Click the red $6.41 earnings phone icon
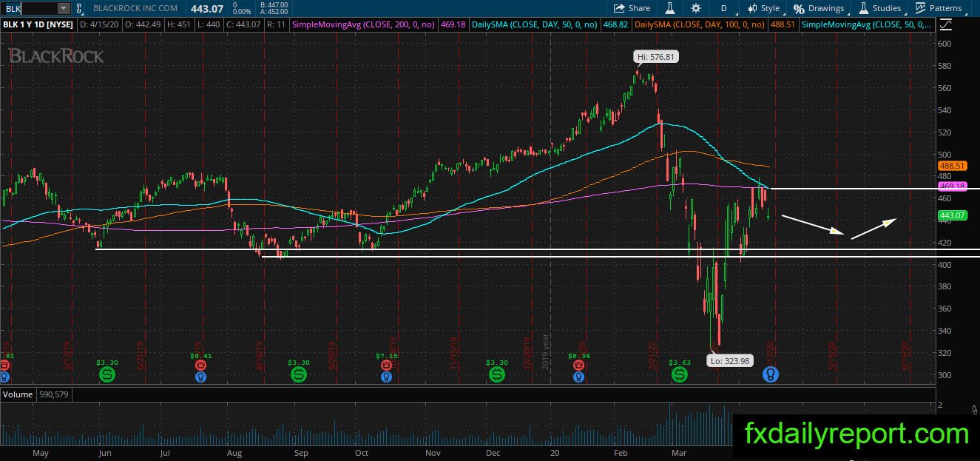Image resolution: width=980 pixels, height=461 pixels. click(200, 366)
